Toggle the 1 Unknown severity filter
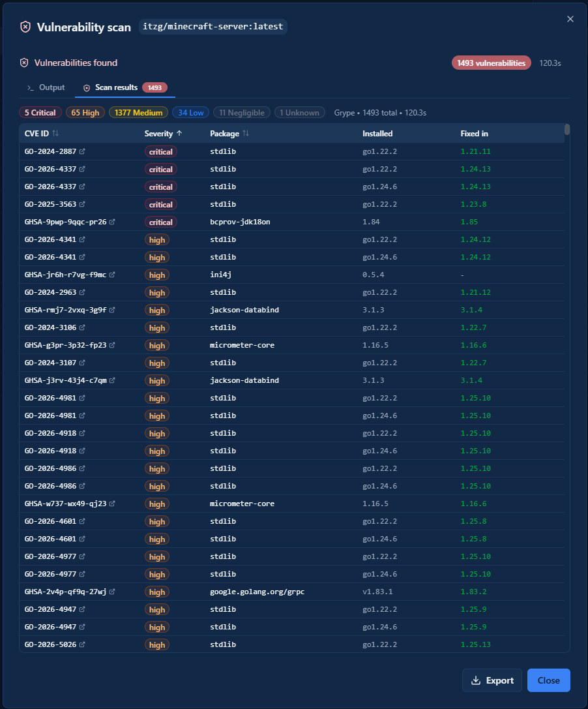The image size is (588, 709). point(300,113)
